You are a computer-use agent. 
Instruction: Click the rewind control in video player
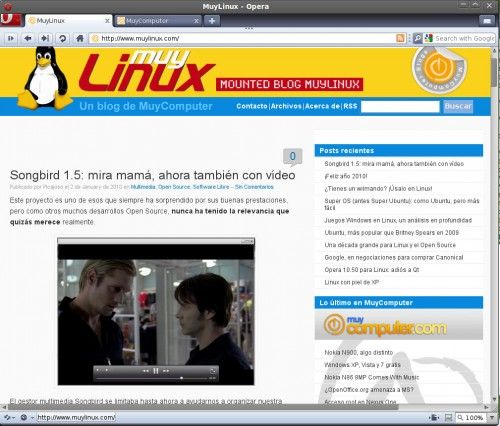(x=146, y=371)
